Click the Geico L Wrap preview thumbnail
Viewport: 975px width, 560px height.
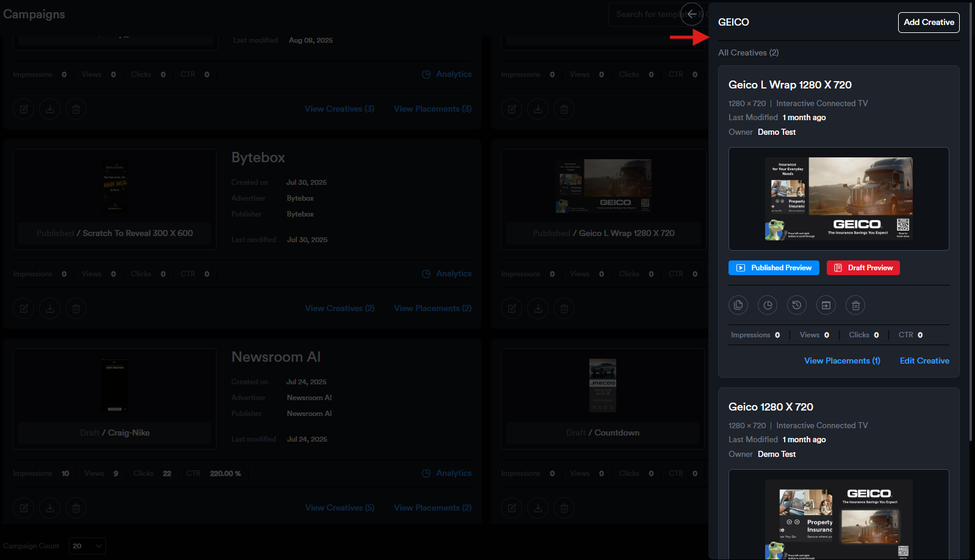tap(838, 199)
